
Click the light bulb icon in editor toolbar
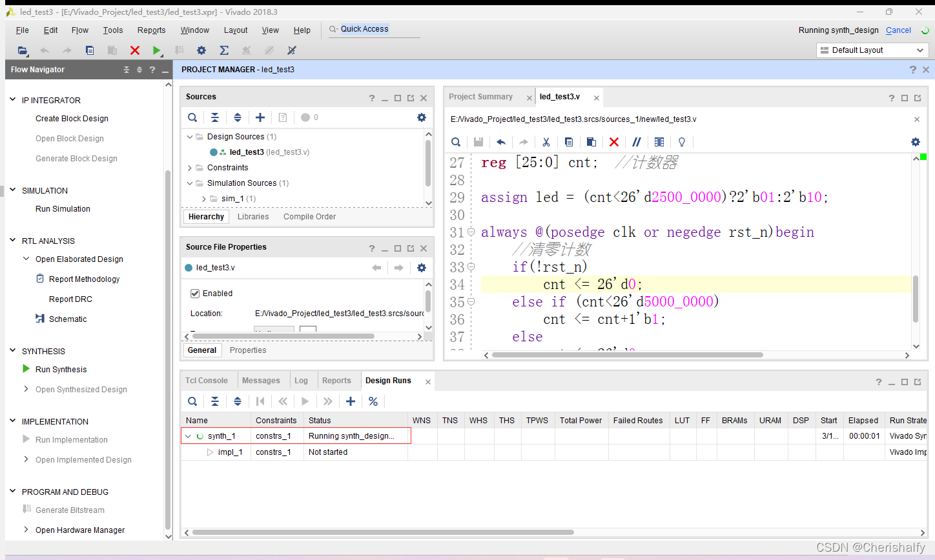(682, 142)
